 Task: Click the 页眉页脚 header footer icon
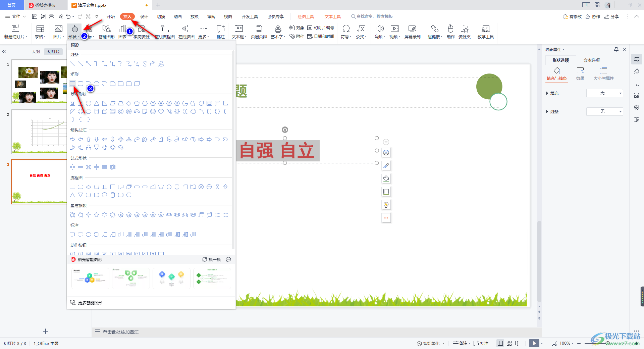point(259,32)
